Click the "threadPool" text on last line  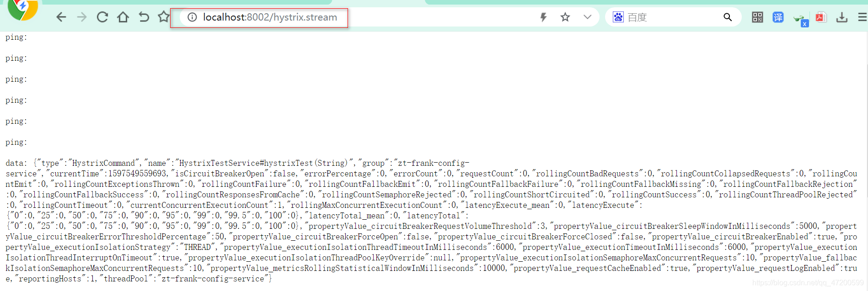click(x=126, y=279)
